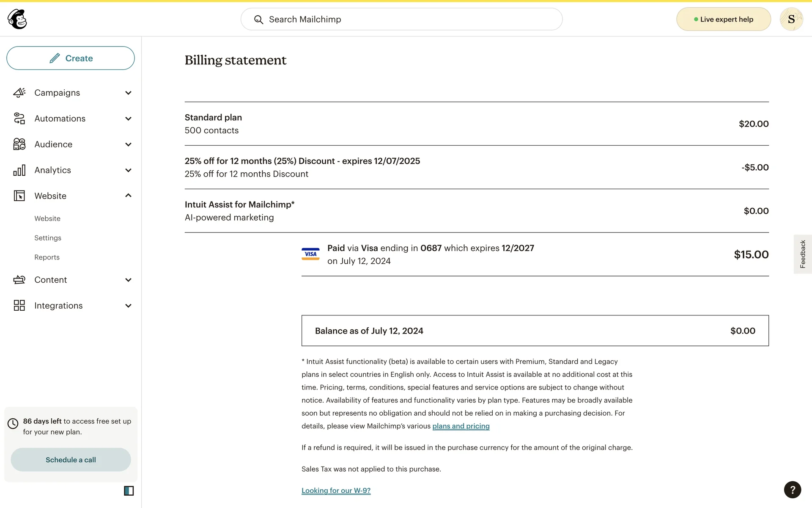This screenshot has width=812, height=508.
Task: Click the Campaigns megaphone icon
Action: click(x=19, y=93)
